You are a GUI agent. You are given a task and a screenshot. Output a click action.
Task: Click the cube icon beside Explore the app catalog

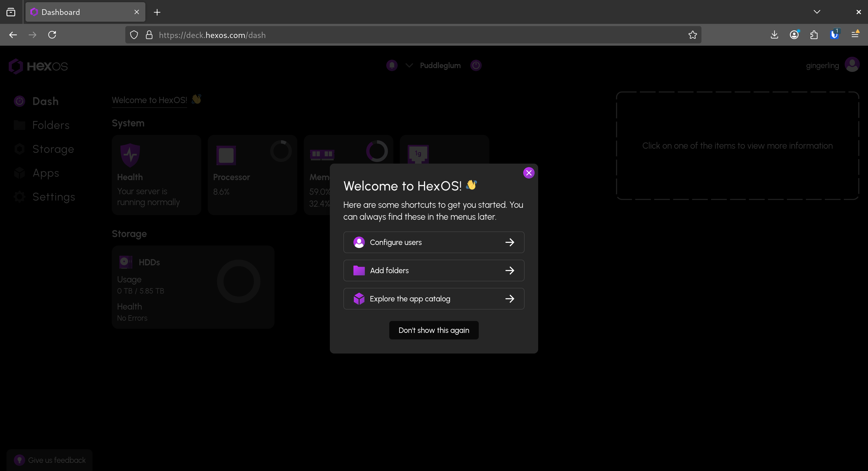359,299
